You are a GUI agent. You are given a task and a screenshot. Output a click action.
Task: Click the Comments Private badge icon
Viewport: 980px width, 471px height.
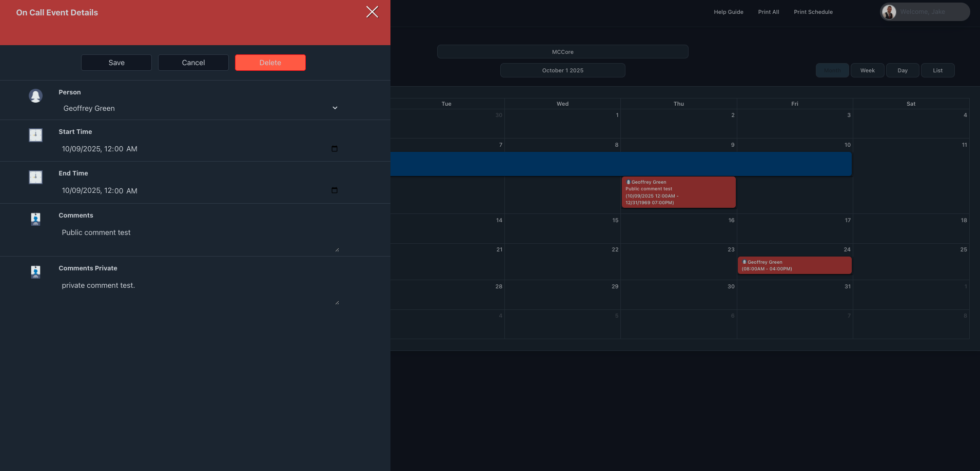35,272
